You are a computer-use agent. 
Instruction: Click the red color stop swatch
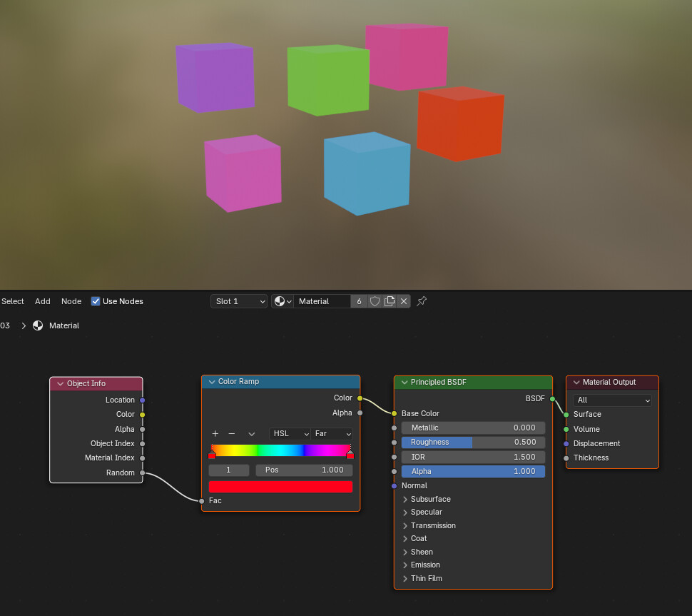pyautogui.click(x=280, y=487)
